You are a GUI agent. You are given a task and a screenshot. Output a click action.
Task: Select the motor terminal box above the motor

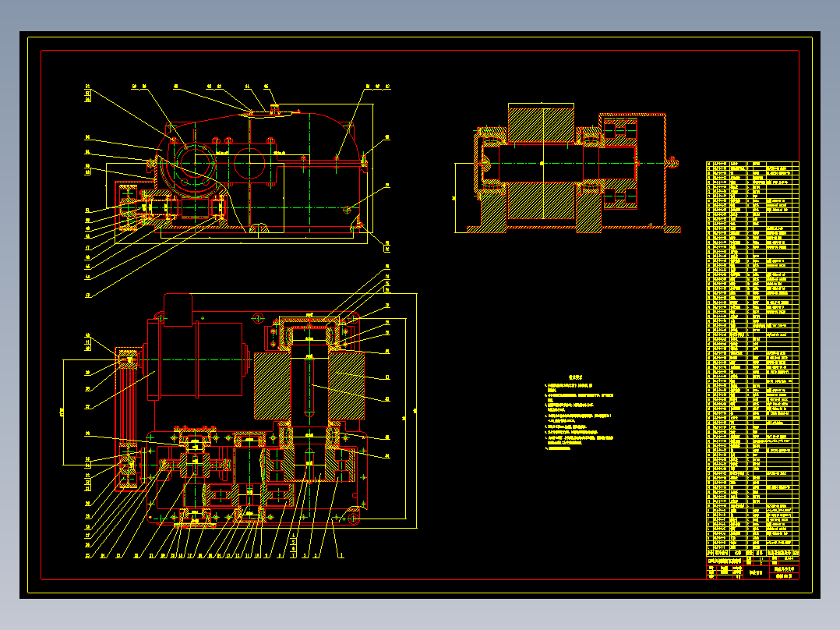tap(178, 310)
